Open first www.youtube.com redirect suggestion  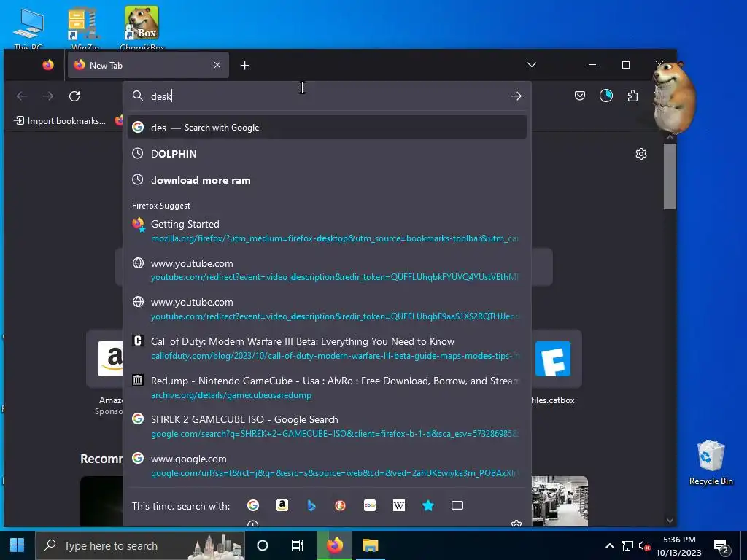tap(327, 270)
